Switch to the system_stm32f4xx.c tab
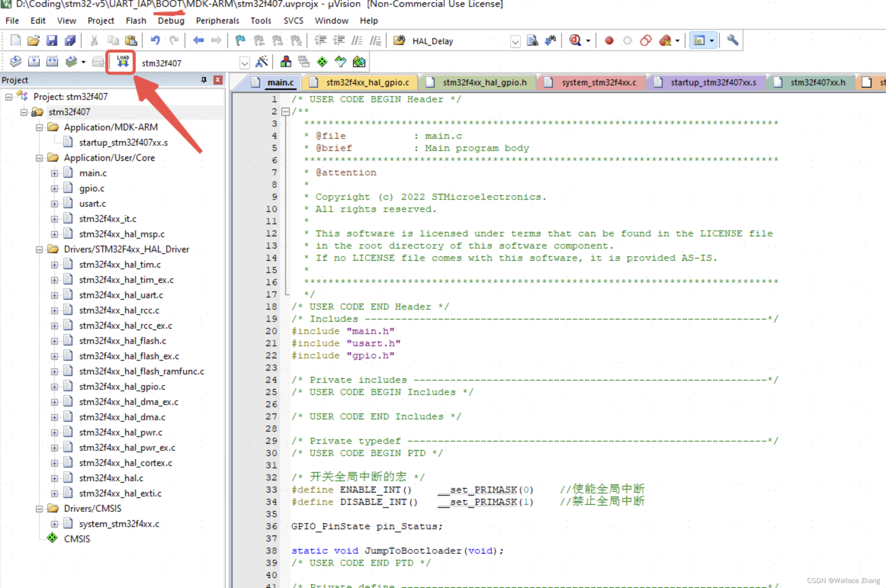 (x=598, y=82)
